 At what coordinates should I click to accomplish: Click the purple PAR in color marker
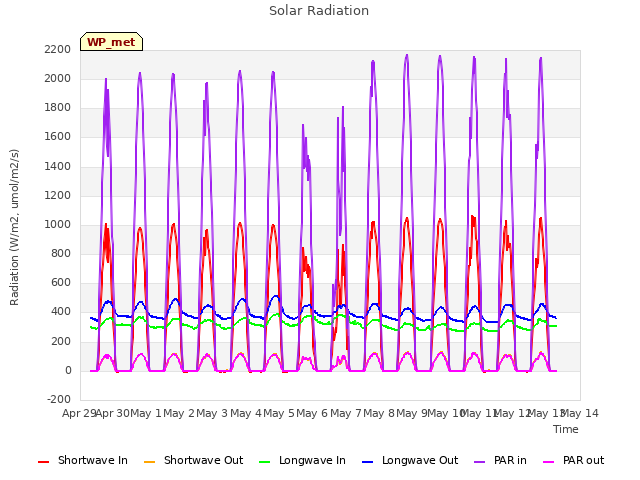click(x=480, y=462)
